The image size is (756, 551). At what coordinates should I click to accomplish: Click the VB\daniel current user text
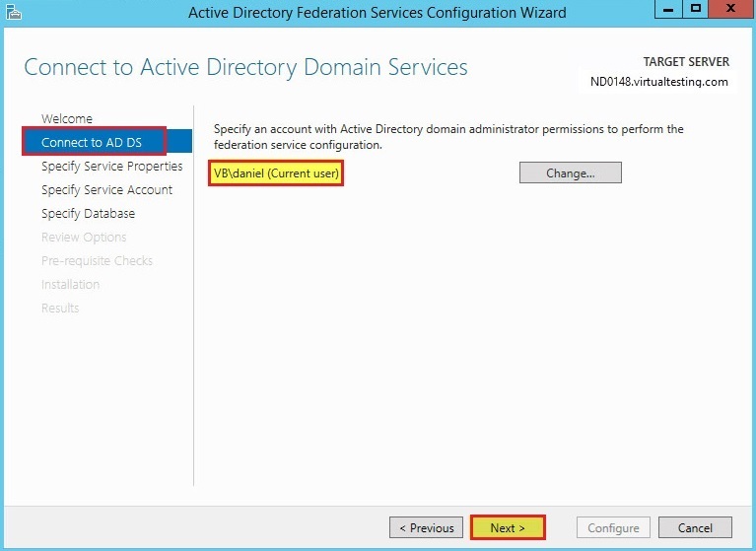coord(276,173)
